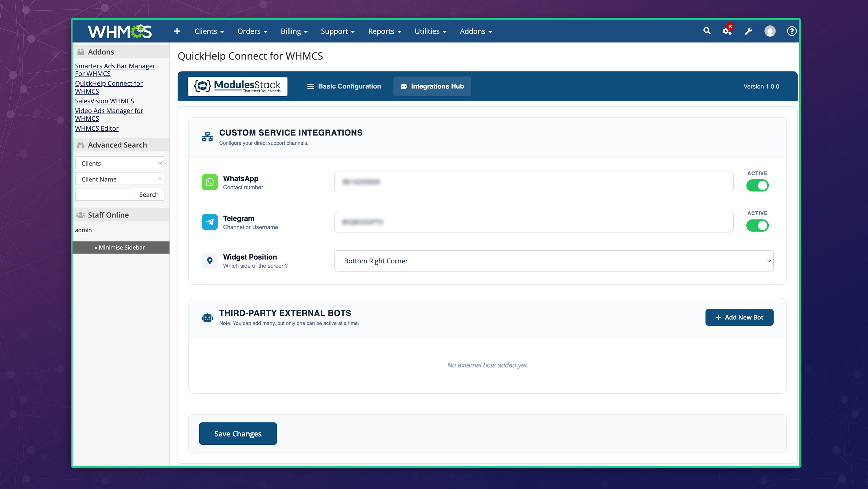
Task: Click the green WhatsApp icon
Action: pos(210,182)
